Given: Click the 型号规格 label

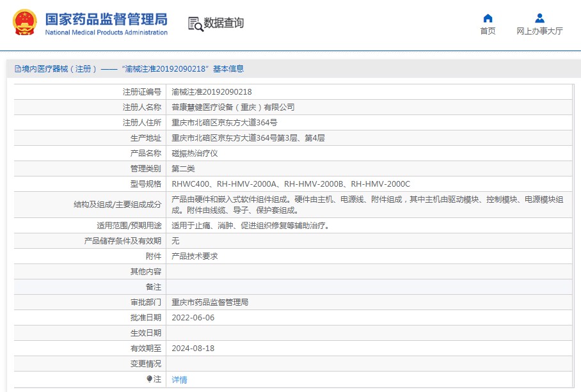Looking at the screenshot, I should tap(146, 184).
